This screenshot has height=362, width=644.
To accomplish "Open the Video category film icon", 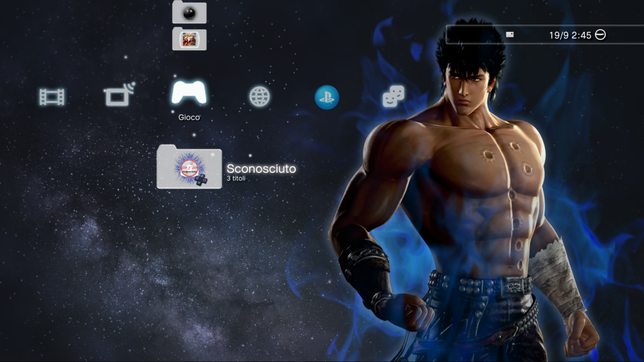I will click(52, 97).
